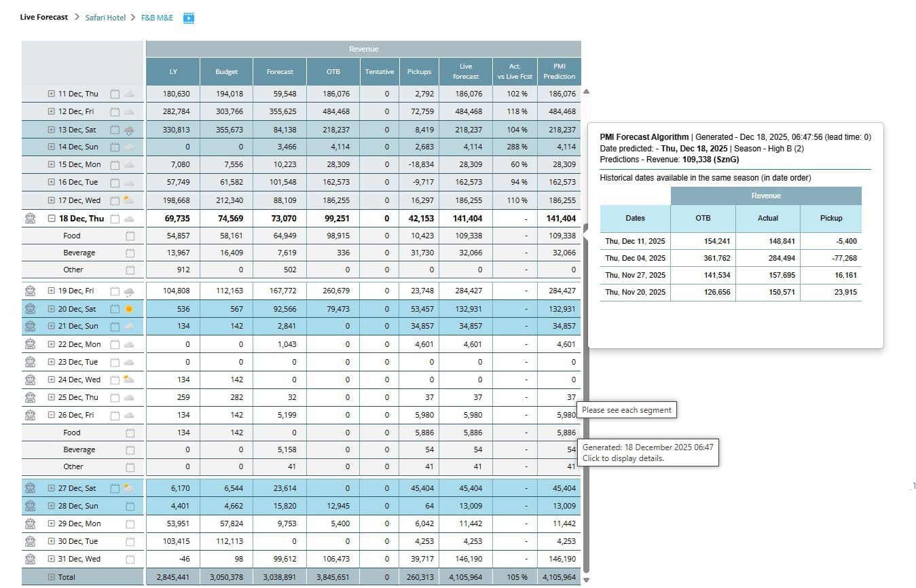
Task: Open the calendar icon on 13 Dec, Sat
Action: tap(115, 130)
